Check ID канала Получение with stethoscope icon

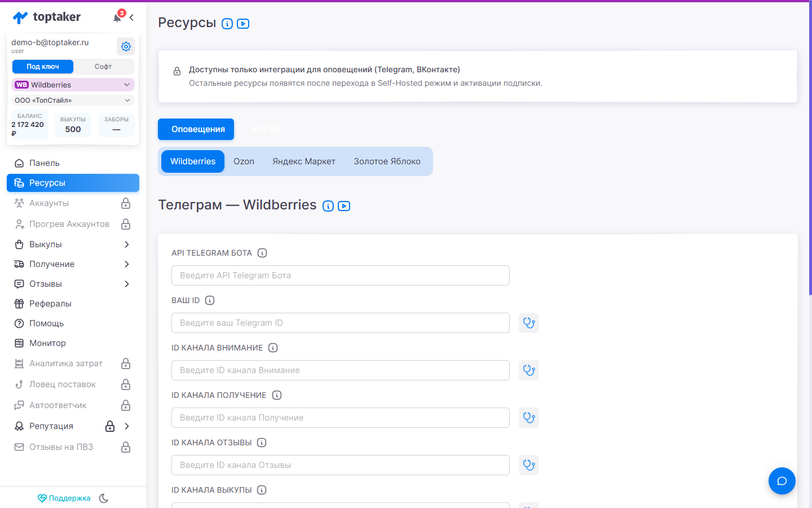[x=529, y=418]
